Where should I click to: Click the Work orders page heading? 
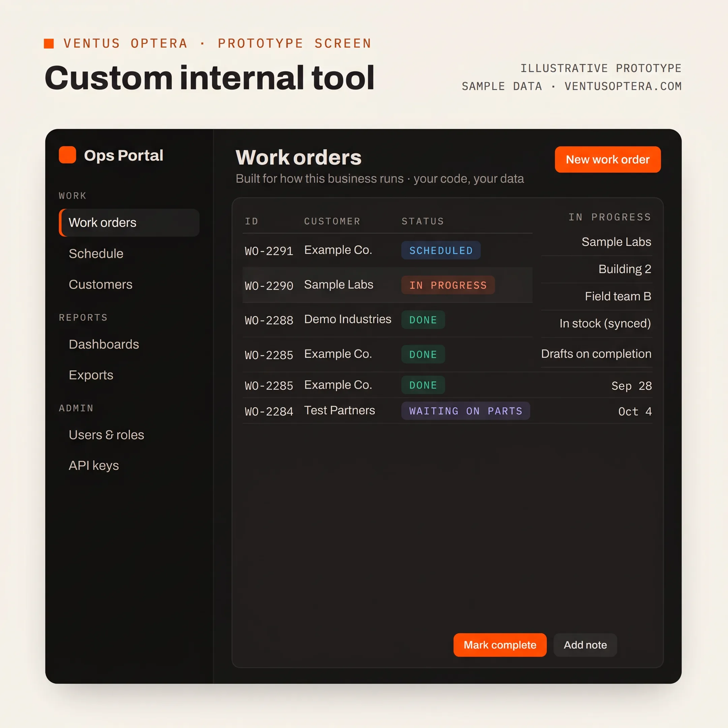[298, 157]
